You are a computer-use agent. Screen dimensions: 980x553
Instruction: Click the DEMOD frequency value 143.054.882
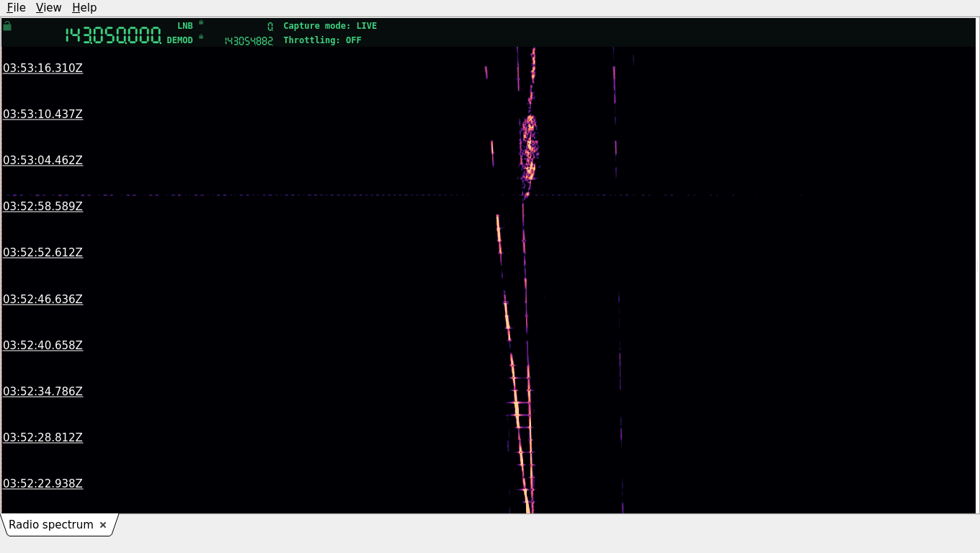(x=249, y=41)
